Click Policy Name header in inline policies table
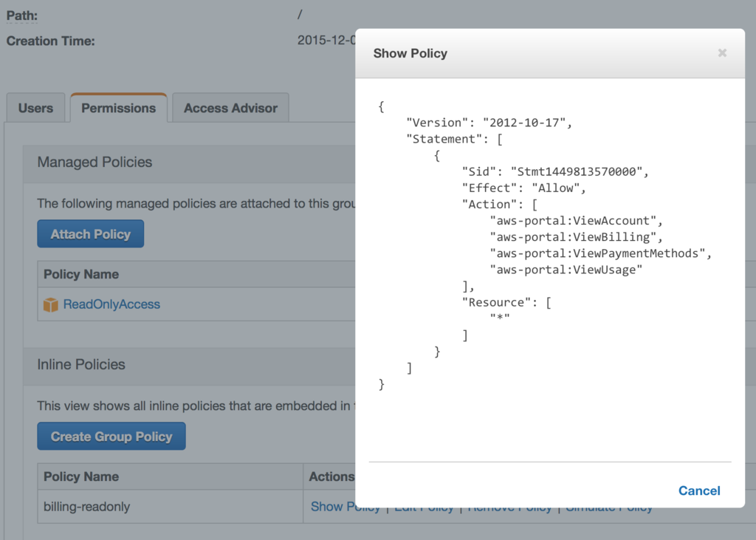The width and height of the screenshot is (756, 540). point(81,476)
